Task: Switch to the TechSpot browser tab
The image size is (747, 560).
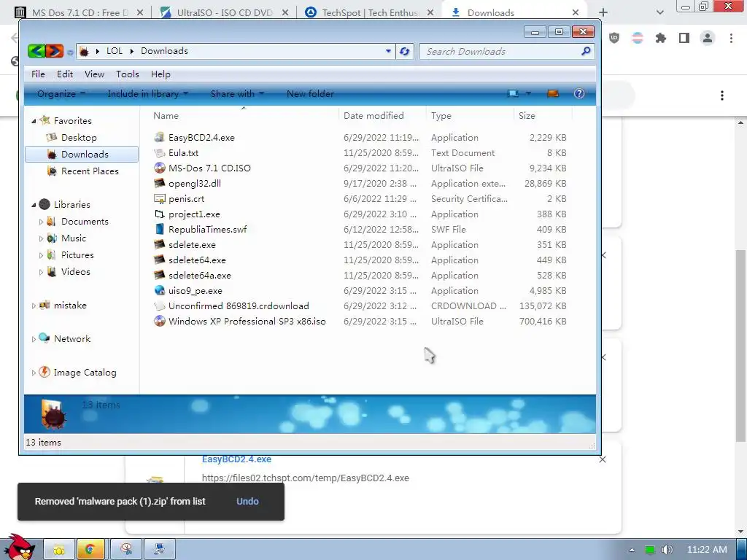Action: pos(368,12)
